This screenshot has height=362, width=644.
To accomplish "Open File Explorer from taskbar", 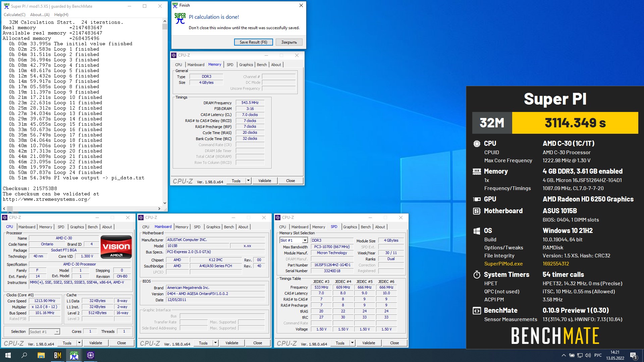I will 41,355.
